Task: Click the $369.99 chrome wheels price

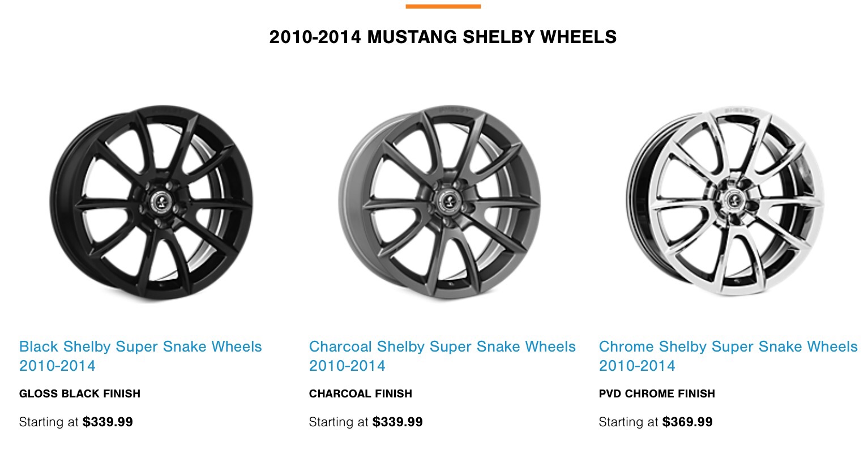Action: tap(687, 422)
